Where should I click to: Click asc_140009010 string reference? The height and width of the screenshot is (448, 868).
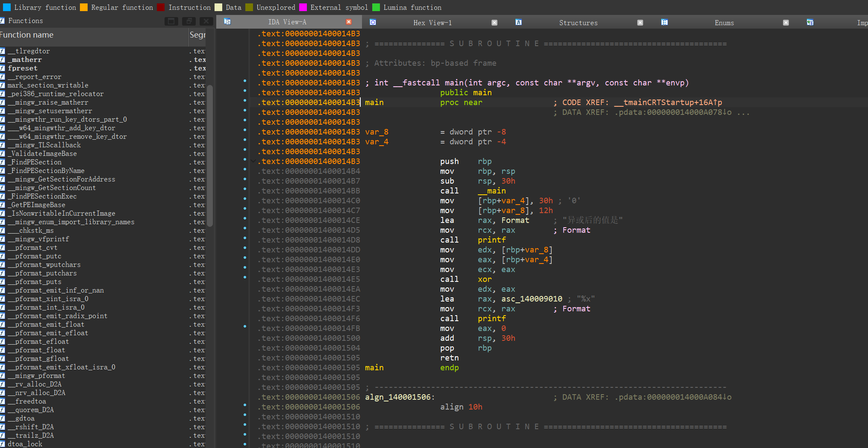click(x=532, y=299)
